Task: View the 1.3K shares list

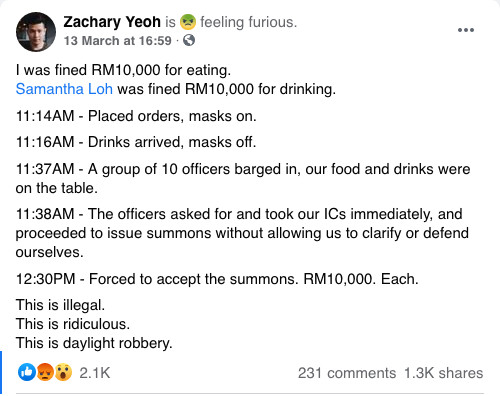Action: point(444,373)
